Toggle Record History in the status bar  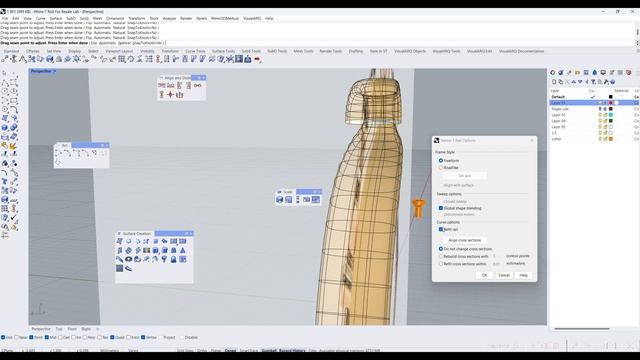pos(293,351)
